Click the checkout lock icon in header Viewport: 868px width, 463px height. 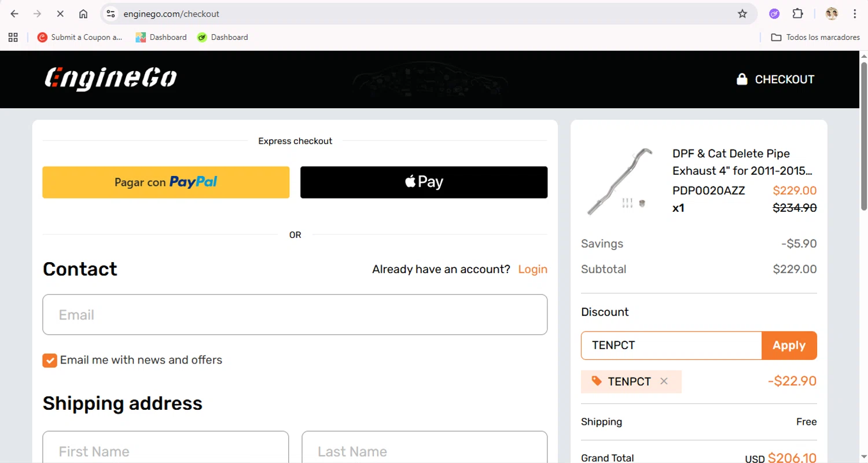741,79
